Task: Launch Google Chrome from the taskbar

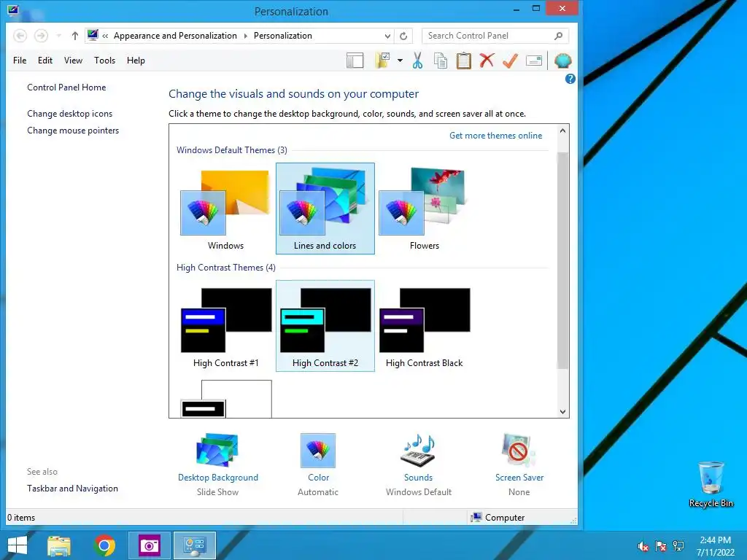Action: pyautogui.click(x=104, y=545)
